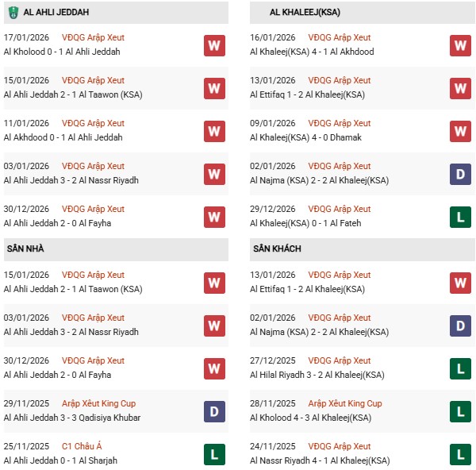Click the AL AHLI JEDDAH team title
Screen dimensions: 476x470
point(57,13)
